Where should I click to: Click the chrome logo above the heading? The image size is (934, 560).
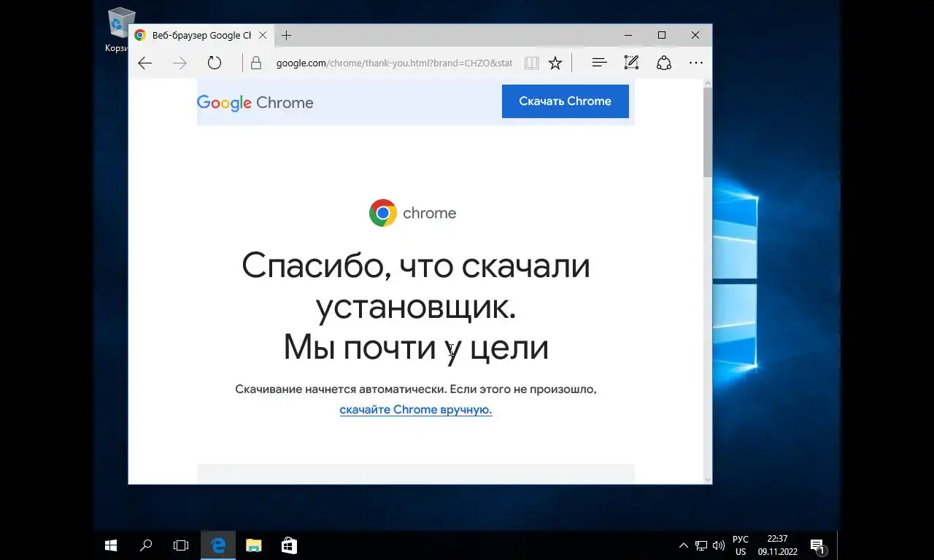pyautogui.click(x=412, y=213)
